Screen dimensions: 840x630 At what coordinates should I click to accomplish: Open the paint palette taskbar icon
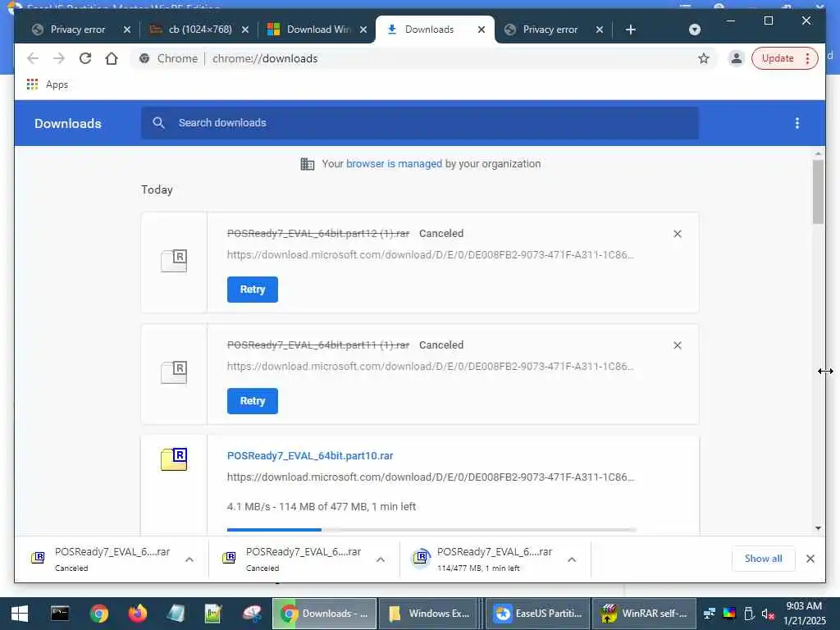pyautogui.click(x=252, y=614)
